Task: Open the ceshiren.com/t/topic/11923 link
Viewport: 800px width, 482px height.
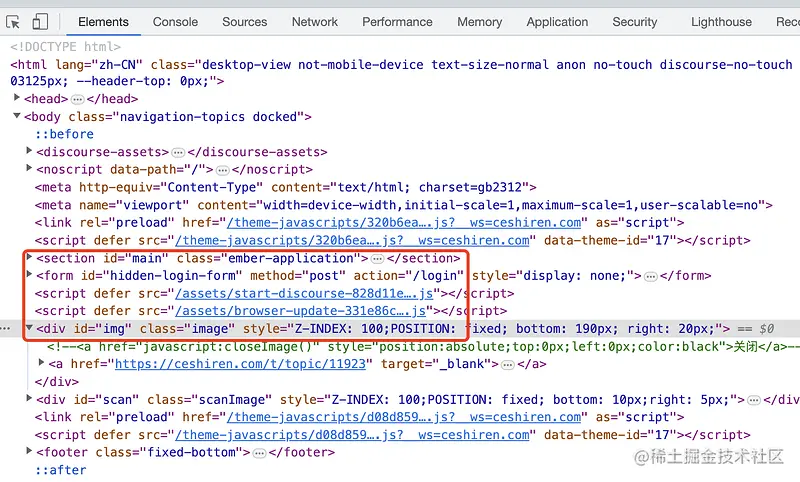Action: (241, 364)
